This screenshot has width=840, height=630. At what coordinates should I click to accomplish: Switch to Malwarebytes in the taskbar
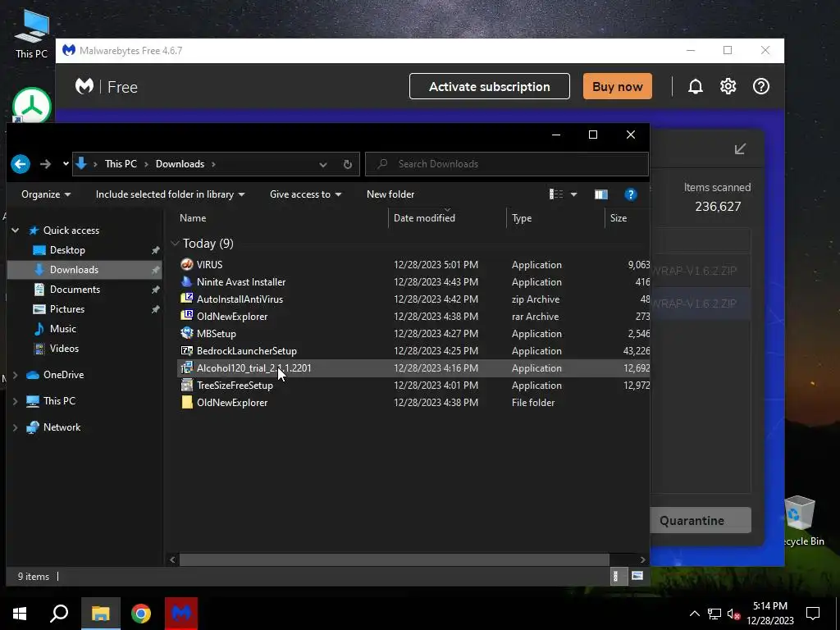[181, 614]
